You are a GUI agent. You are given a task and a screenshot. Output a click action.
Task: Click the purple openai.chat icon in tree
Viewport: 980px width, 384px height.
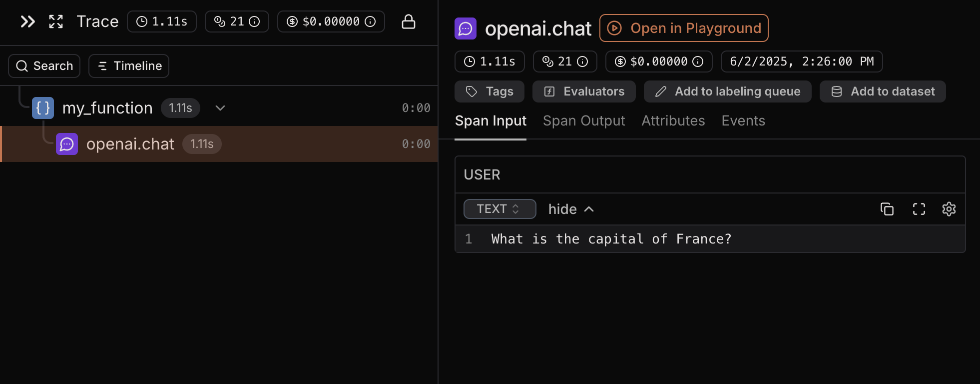point(67,144)
